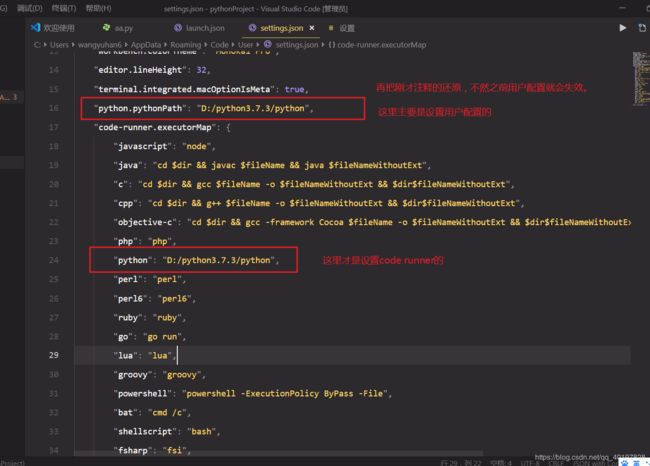Click the VS Code icon on welcome tab
The image size is (650, 466).
click(35, 28)
